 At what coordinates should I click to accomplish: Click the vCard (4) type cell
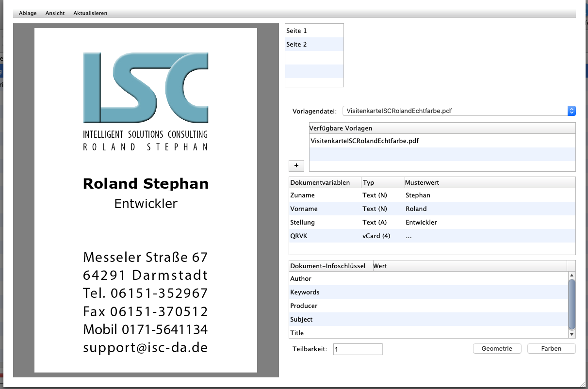[x=376, y=236]
